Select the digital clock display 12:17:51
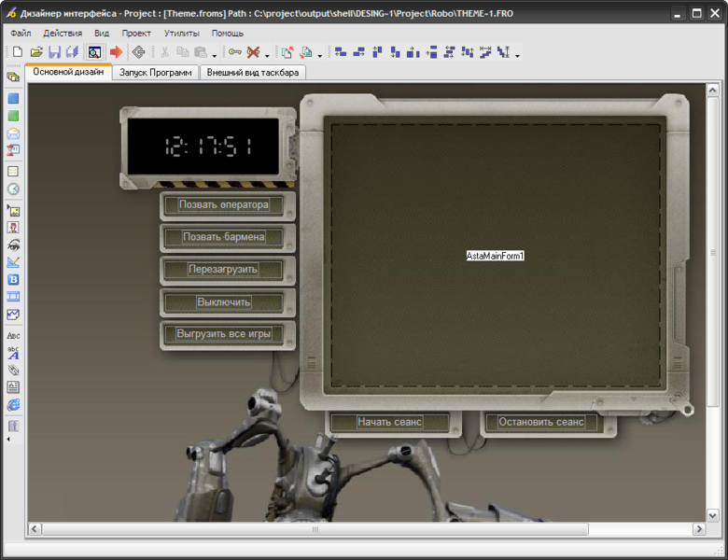This screenshot has height=560, width=728. click(x=203, y=147)
